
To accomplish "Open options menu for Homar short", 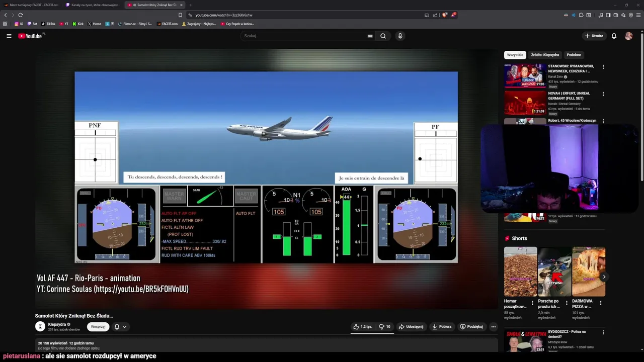I will tap(532, 303).
